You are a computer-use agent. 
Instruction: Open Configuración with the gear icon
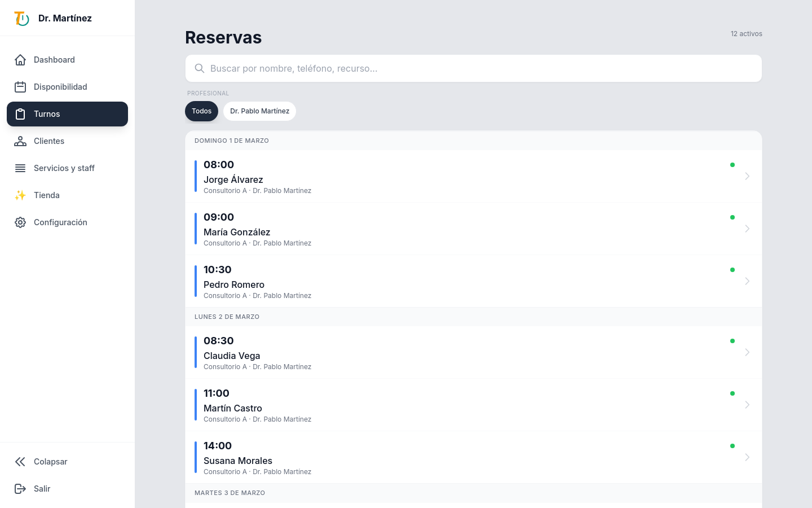(x=20, y=222)
